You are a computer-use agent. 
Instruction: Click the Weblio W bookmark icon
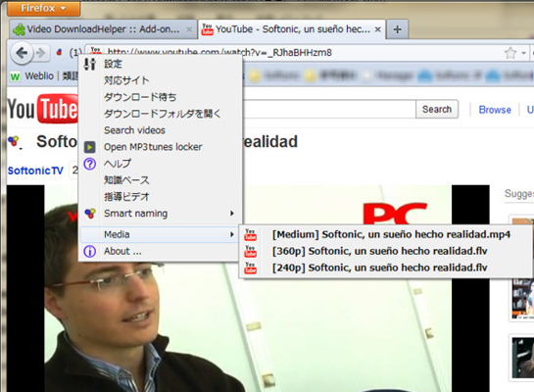[x=15, y=76]
